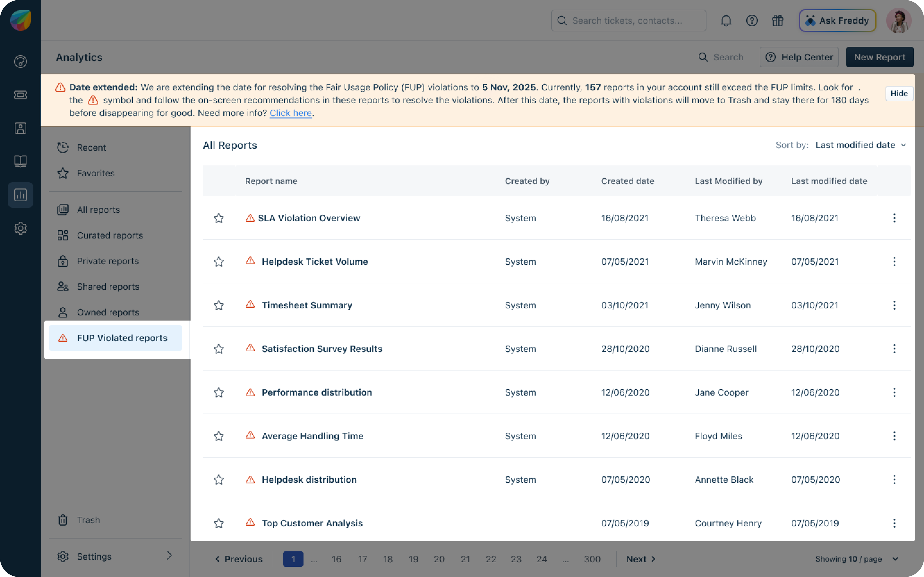Open the contacts icon in left rail
924x577 pixels.
20,128
